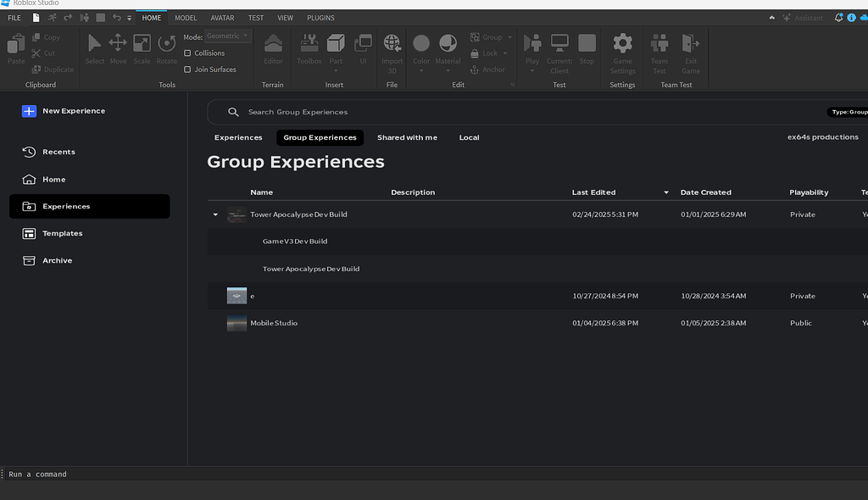Screen dimensions: 868x500
Task: Click ex64s productions group selector
Action: click(822, 136)
